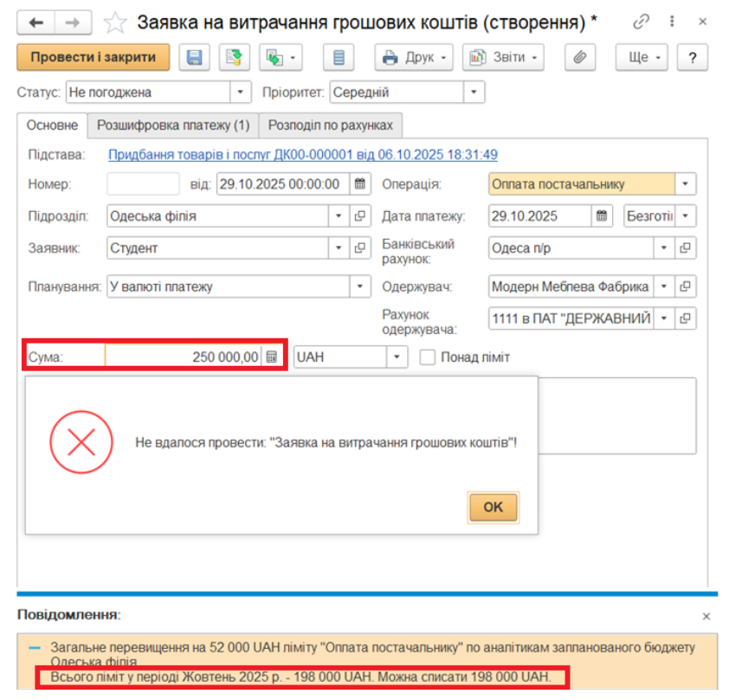The width and height of the screenshot is (729, 700).
Task: Expand the Статус dropdown
Action: (x=241, y=92)
